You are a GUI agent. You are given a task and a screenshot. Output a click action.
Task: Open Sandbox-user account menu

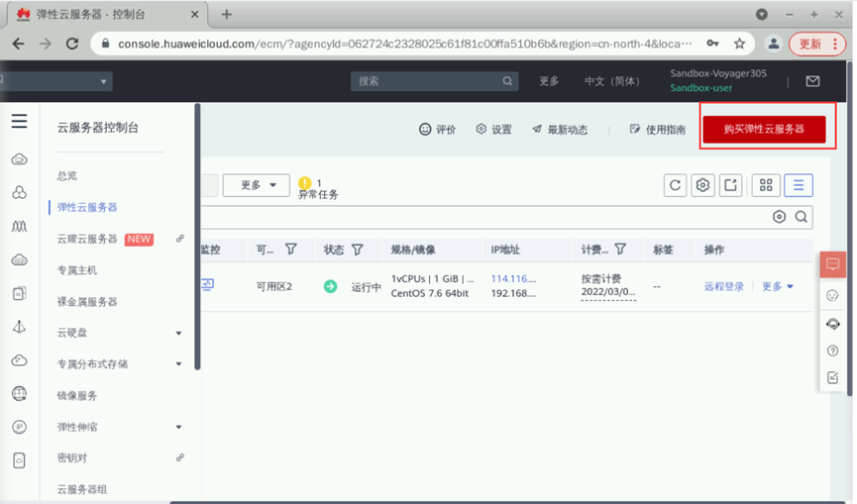click(x=700, y=88)
